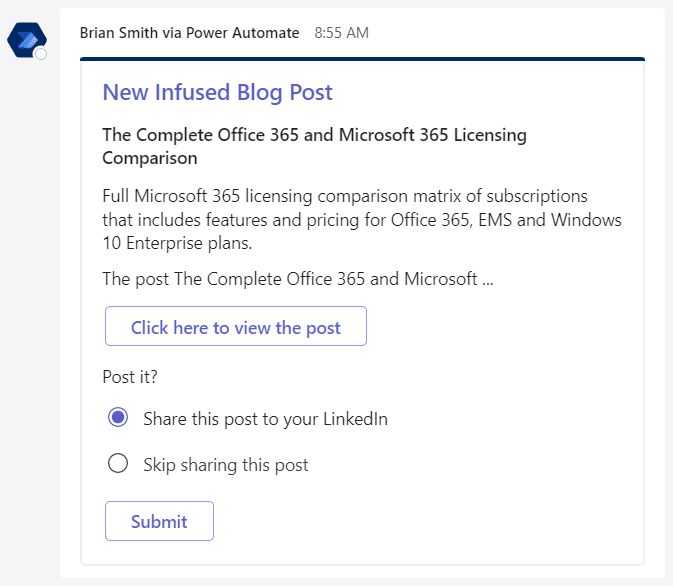Screen dimensions: 673x586
Task: Open the New Infused Blog Post heading link
Action: click(x=218, y=92)
